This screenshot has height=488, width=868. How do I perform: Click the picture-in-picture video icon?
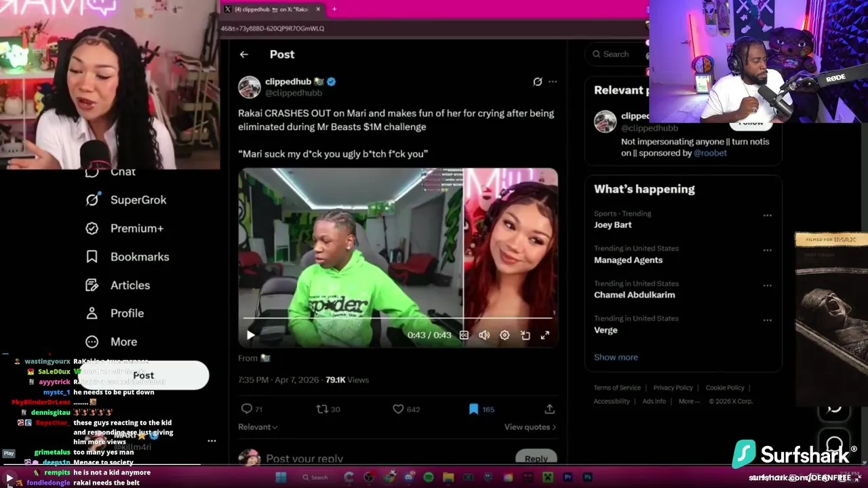tap(525, 335)
